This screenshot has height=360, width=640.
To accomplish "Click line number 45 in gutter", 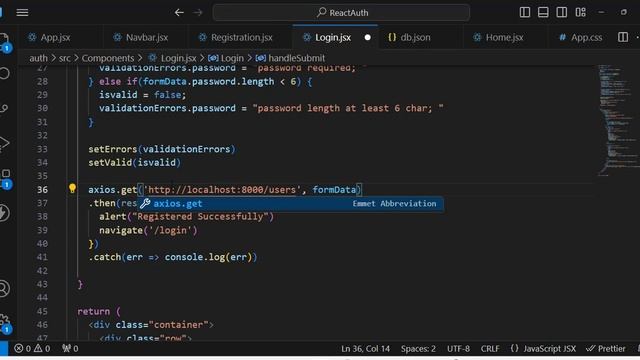I will 42,311.
